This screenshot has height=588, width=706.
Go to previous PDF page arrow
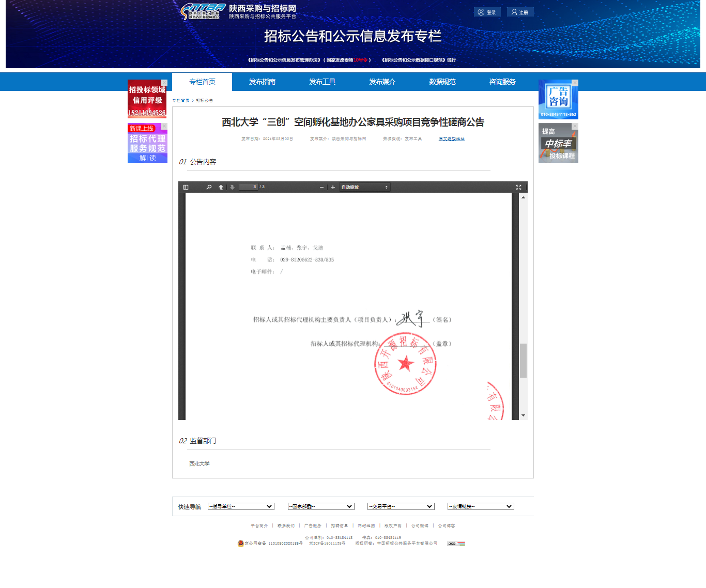pos(221,187)
